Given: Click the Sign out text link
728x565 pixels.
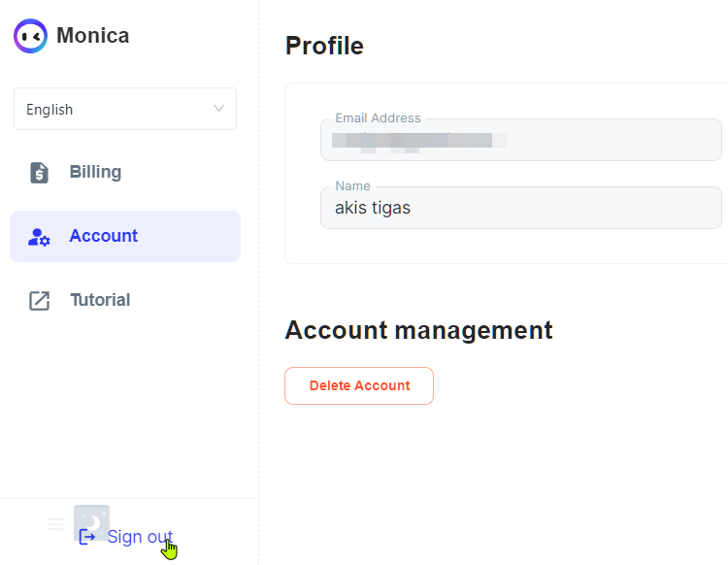Looking at the screenshot, I should (x=140, y=537).
